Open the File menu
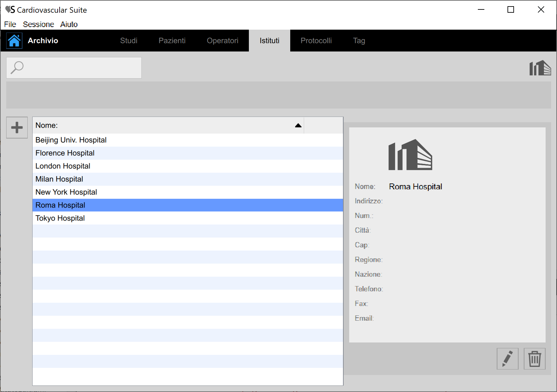 coord(10,24)
